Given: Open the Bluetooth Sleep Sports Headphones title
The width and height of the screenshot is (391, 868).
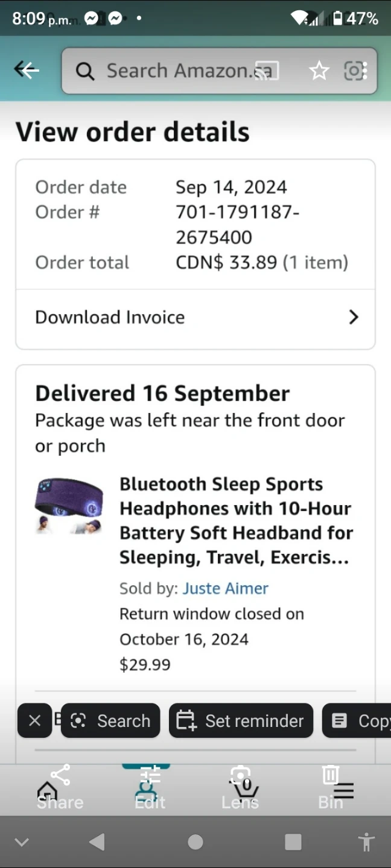Looking at the screenshot, I should pos(235,521).
